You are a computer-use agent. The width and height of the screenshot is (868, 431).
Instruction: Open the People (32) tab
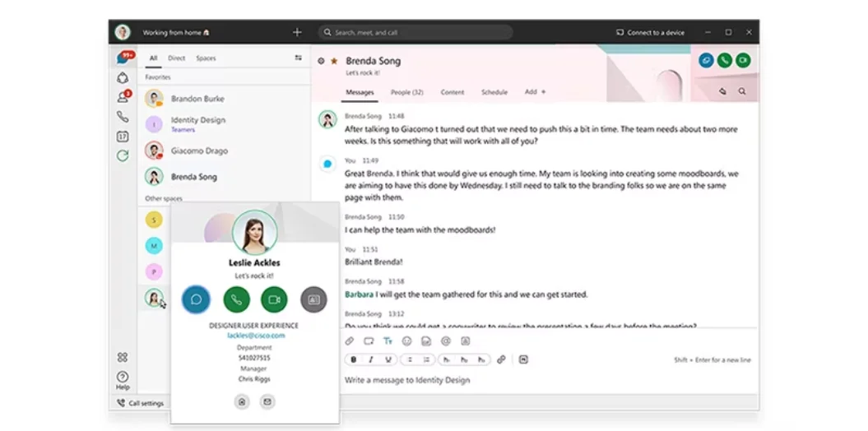coord(407,92)
